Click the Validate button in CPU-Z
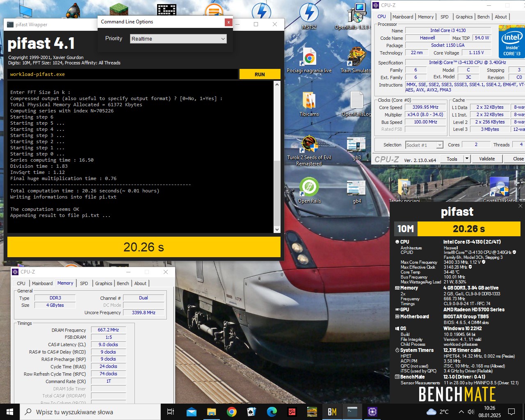This screenshot has width=525, height=420. click(x=487, y=159)
